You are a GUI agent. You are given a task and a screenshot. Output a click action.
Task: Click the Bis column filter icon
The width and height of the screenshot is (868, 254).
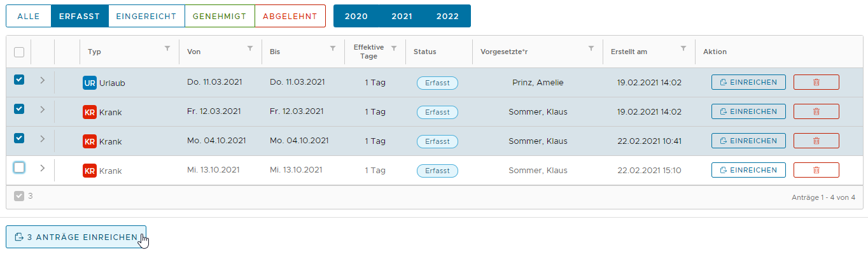tap(333, 48)
